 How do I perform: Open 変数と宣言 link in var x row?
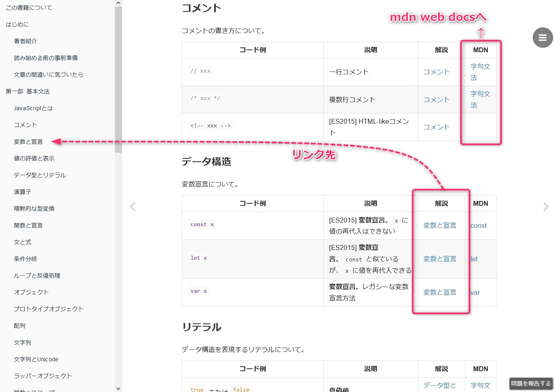click(x=440, y=292)
